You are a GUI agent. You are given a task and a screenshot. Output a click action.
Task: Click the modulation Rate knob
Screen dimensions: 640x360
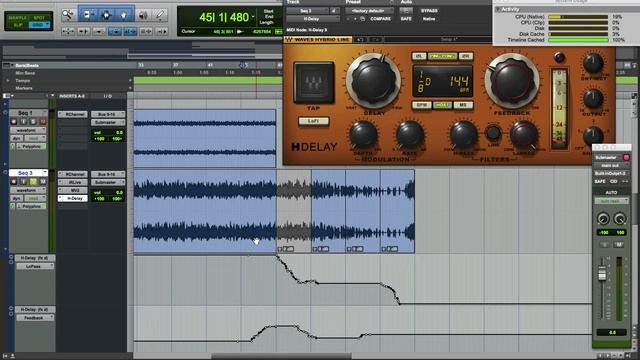coord(410,135)
